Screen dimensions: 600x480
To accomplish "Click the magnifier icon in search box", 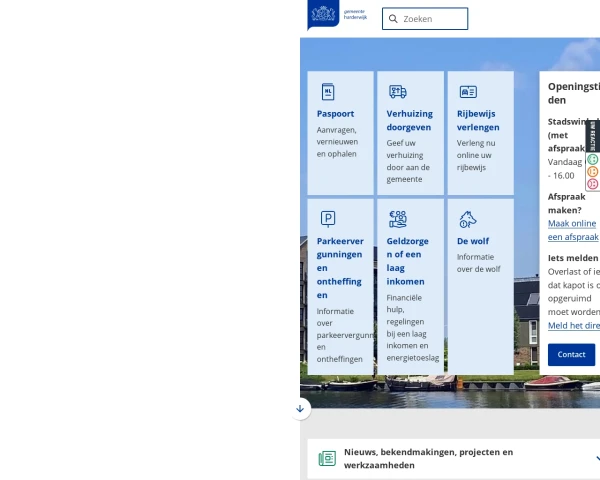I will click(393, 19).
